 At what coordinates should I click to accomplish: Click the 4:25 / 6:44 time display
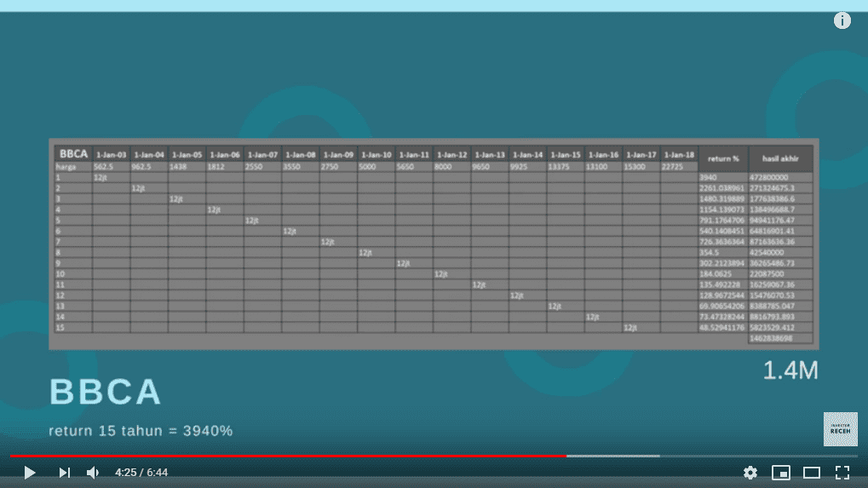pos(141,473)
